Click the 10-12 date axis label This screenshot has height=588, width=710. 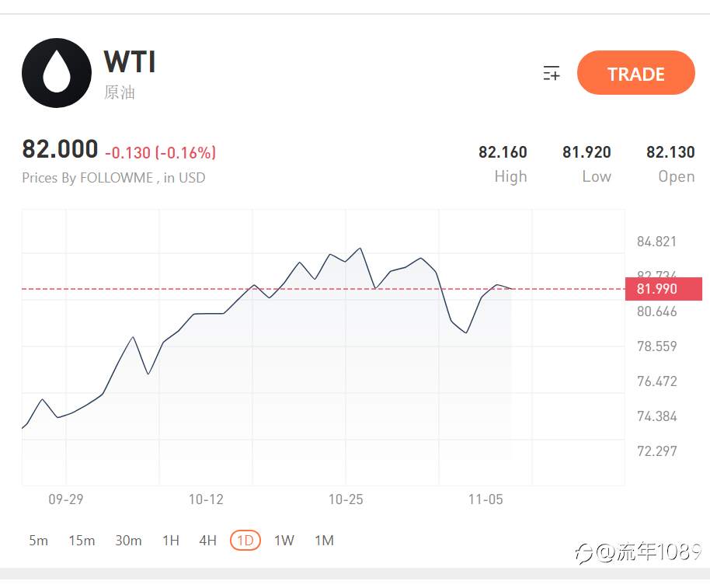pyautogui.click(x=206, y=499)
